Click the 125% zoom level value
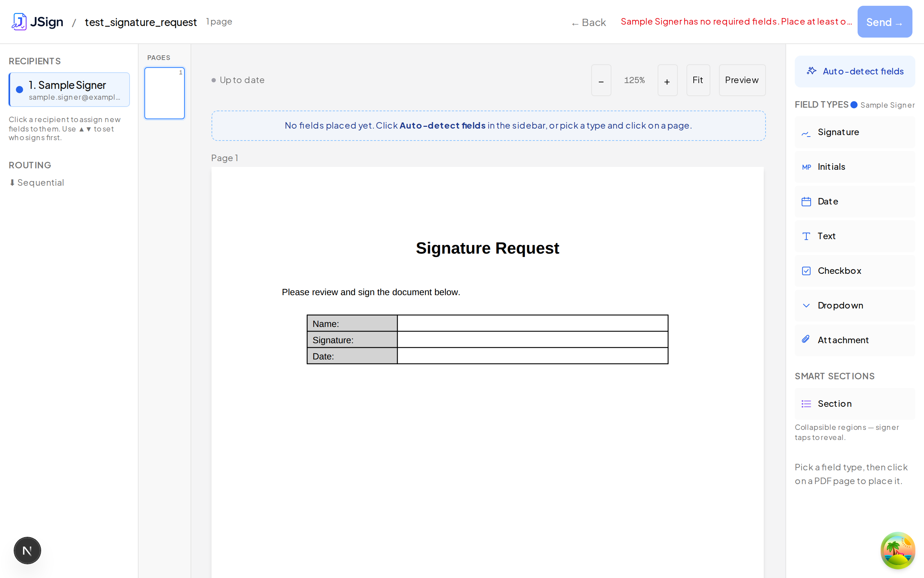Viewport: 924px width, 578px height. pos(634,80)
